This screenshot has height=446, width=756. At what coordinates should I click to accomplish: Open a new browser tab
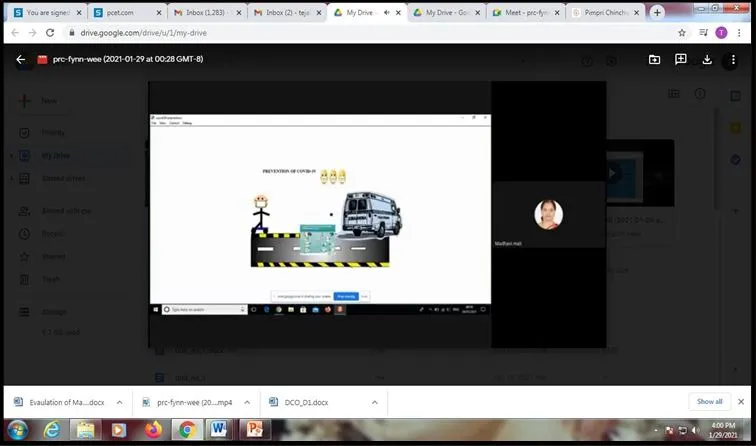657,13
